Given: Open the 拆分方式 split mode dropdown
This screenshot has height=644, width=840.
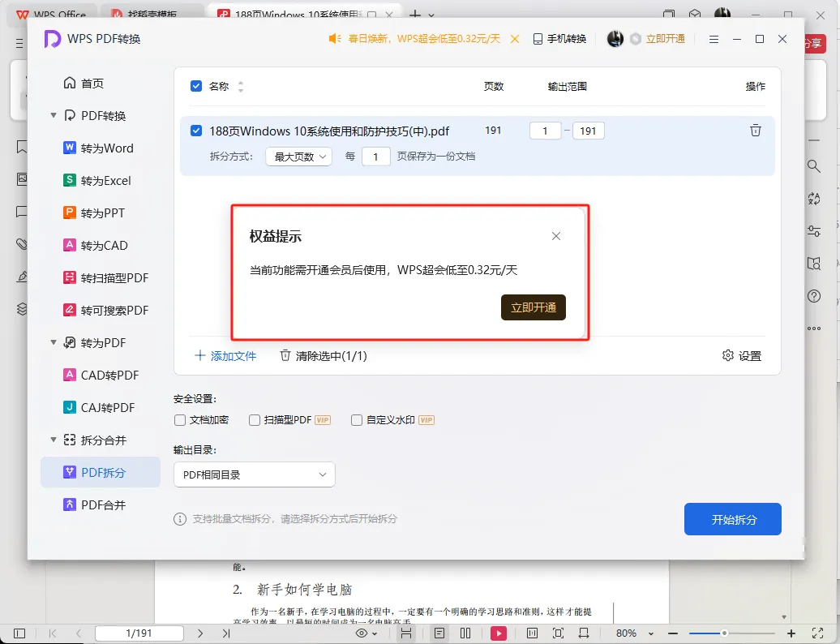Looking at the screenshot, I should pos(299,157).
